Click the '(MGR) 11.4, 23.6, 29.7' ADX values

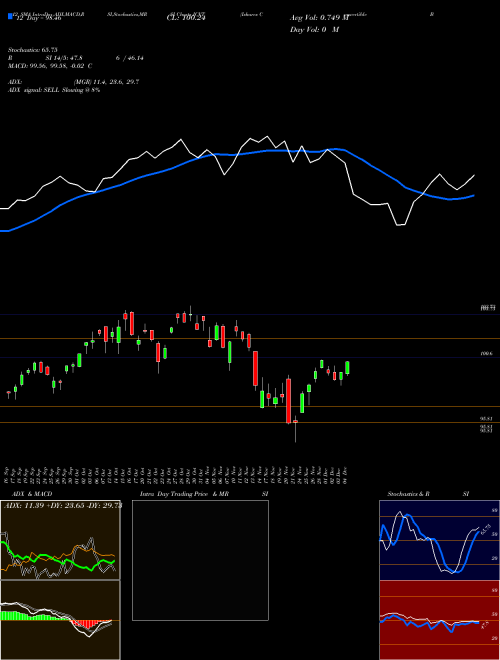[106, 82]
